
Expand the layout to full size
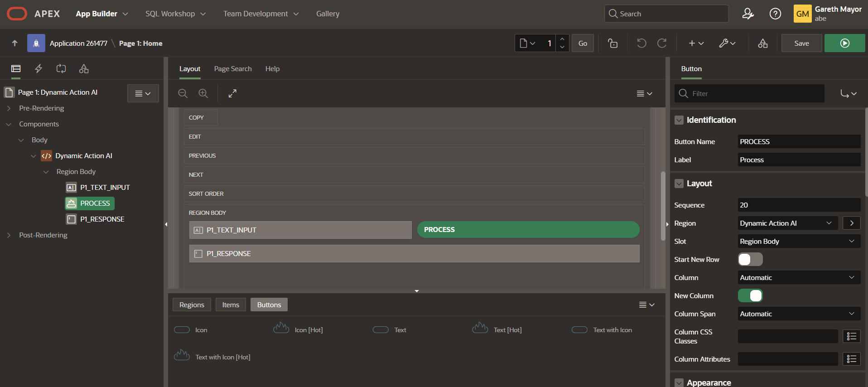point(232,93)
